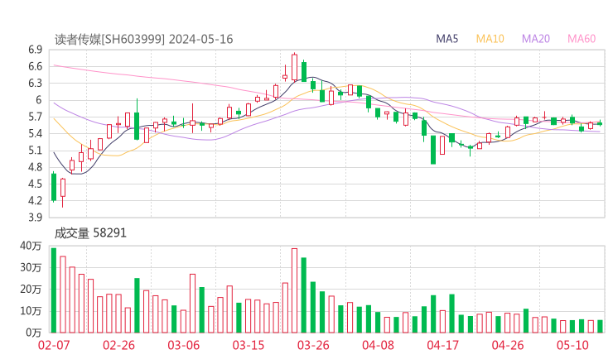Click the 6.9 price axis label
613x364 pixels.
click(x=35, y=50)
